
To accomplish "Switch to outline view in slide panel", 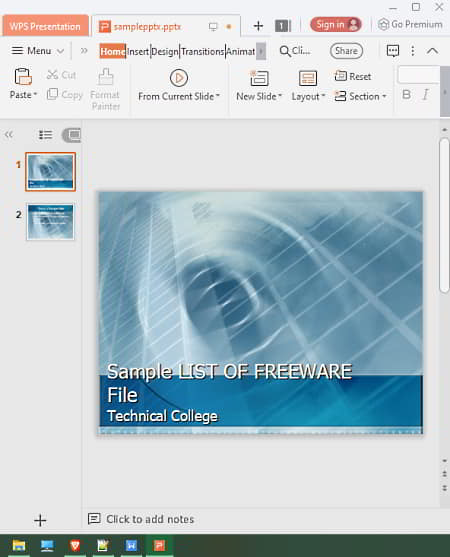I will coord(45,135).
